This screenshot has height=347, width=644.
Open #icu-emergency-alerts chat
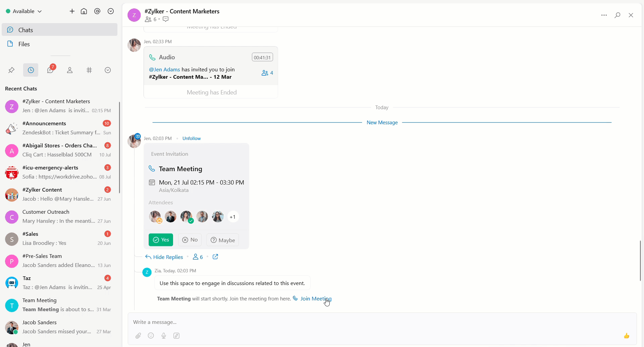(60, 172)
